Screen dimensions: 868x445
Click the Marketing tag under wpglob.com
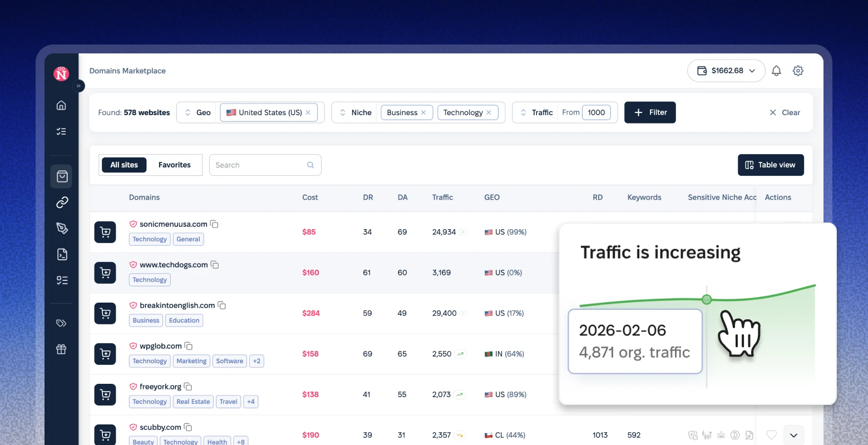click(191, 361)
